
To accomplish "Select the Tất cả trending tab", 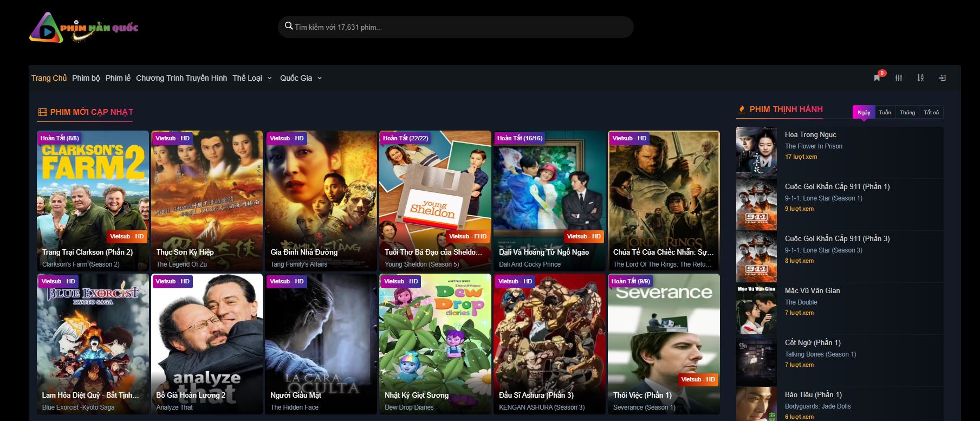I will click(x=931, y=112).
